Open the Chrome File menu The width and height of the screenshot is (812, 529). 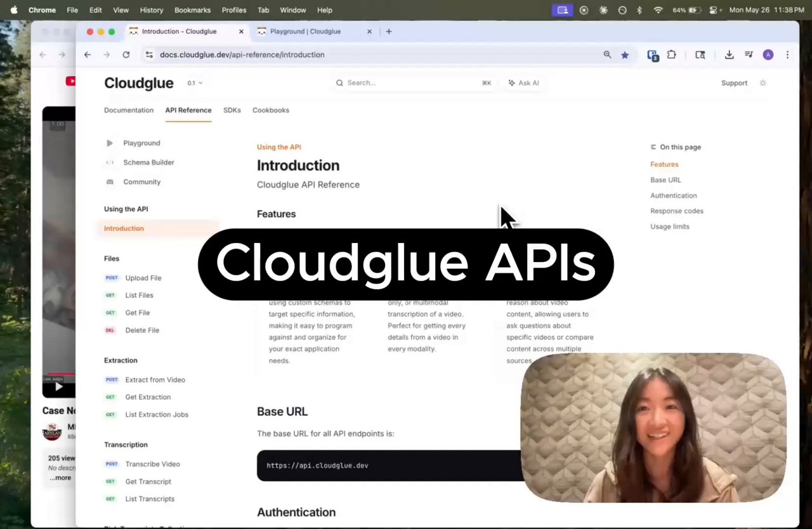pos(72,10)
